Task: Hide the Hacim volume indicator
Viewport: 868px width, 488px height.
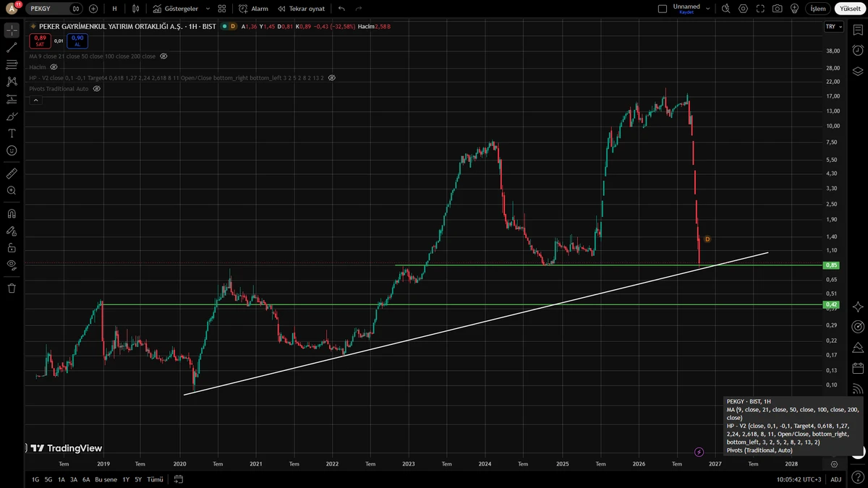Action: pos(54,67)
